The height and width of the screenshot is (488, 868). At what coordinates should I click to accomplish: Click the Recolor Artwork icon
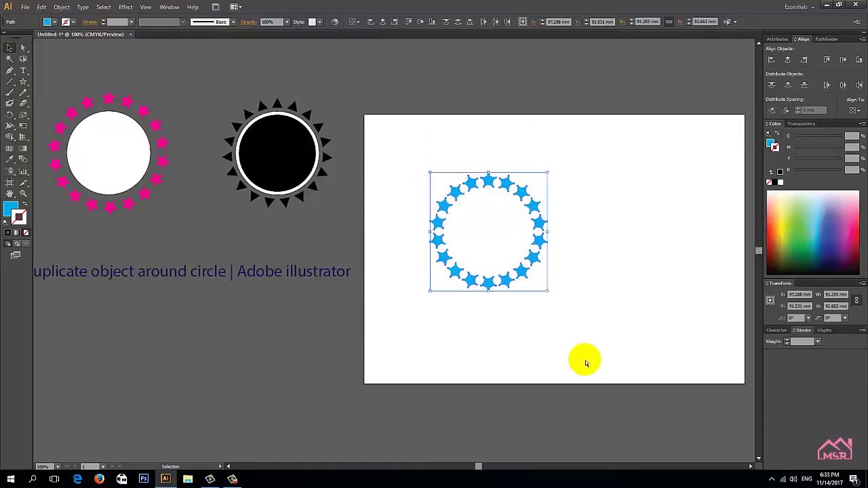point(334,22)
